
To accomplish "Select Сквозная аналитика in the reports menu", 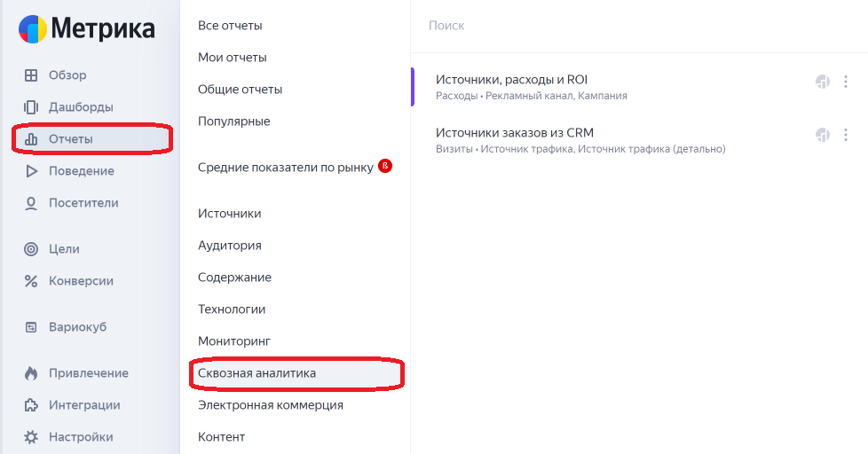I will [256, 373].
